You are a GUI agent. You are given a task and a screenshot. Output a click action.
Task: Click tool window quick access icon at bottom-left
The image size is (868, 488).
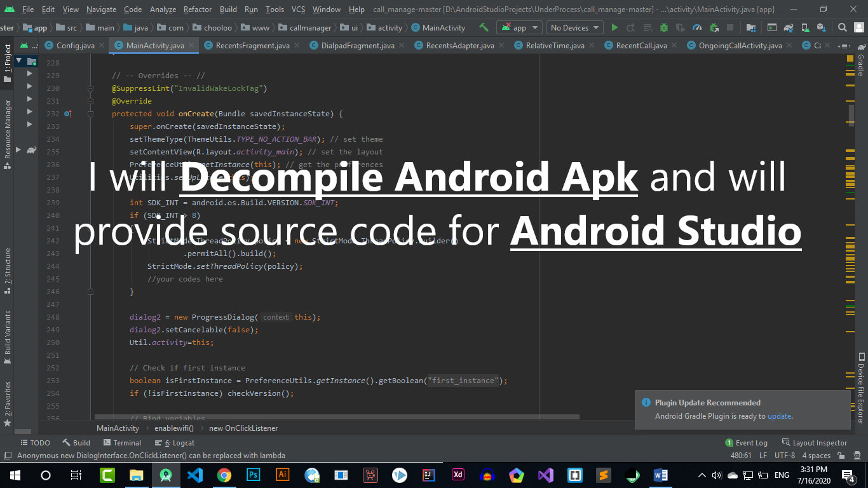click(7, 456)
